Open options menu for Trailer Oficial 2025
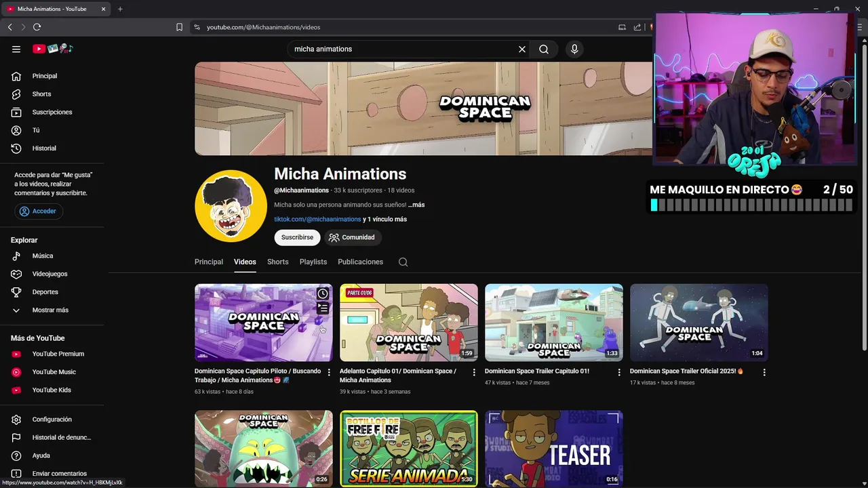 (x=764, y=372)
